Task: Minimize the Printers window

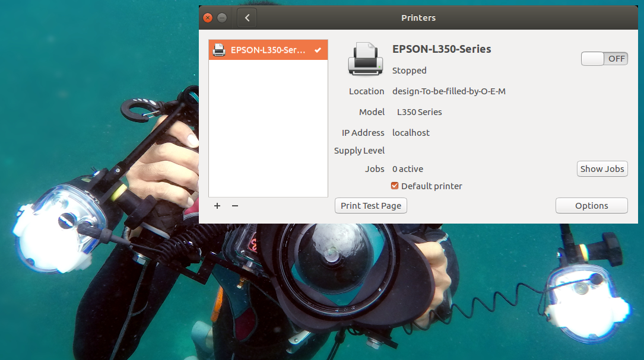Action: point(222,18)
